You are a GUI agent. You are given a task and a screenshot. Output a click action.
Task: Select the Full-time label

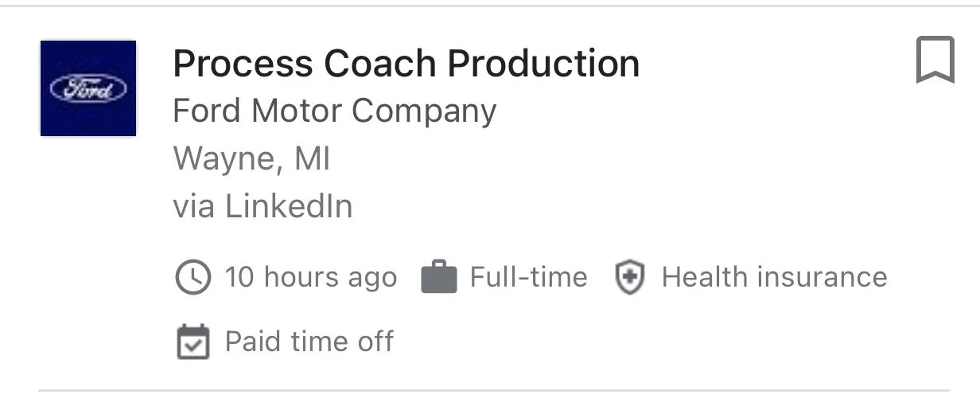click(x=528, y=277)
